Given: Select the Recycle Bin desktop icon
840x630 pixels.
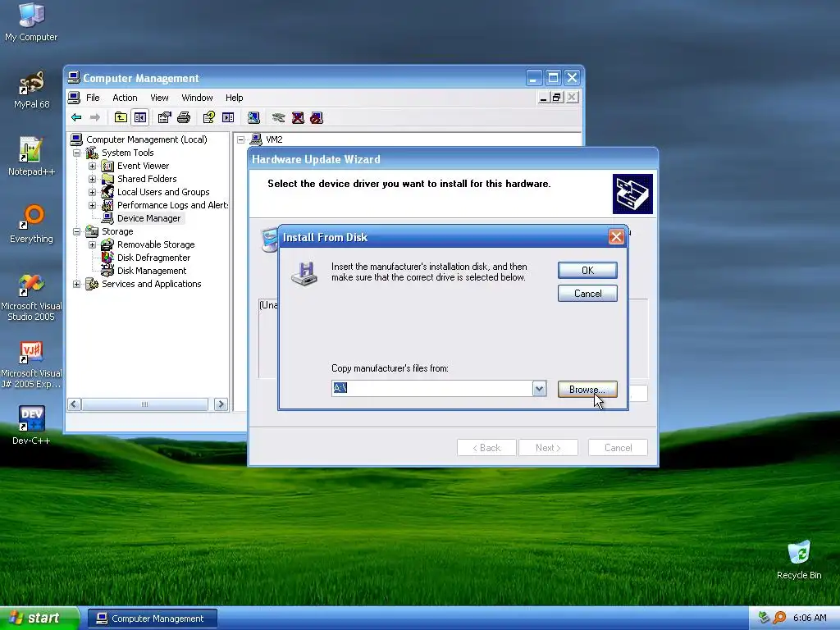Looking at the screenshot, I should 799,560.
